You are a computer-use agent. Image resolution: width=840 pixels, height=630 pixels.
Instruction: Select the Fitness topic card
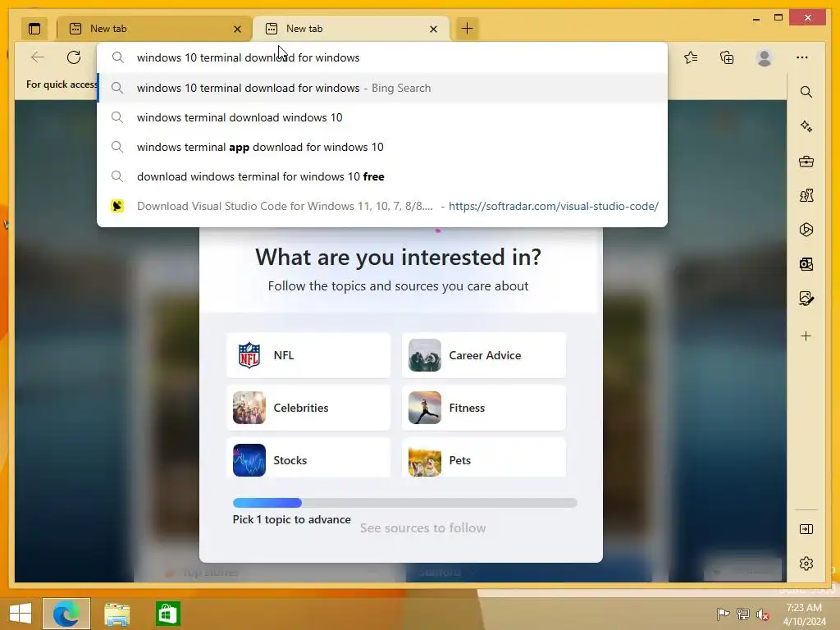(484, 408)
